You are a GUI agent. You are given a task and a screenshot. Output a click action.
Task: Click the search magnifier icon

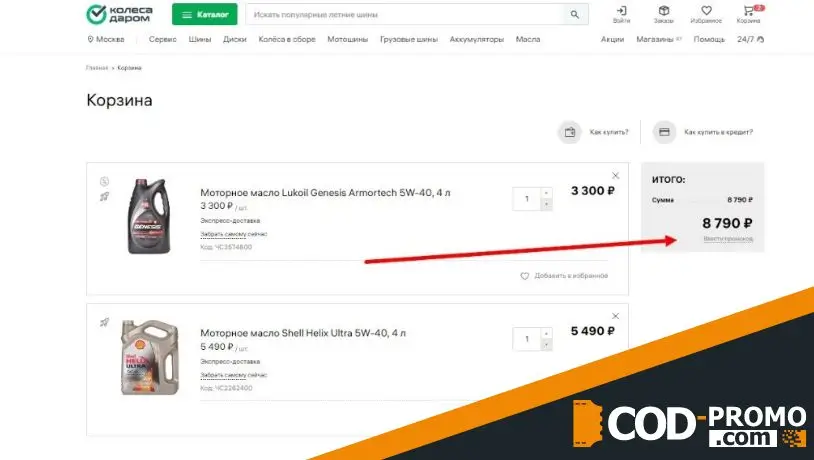click(x=575, y=15)
